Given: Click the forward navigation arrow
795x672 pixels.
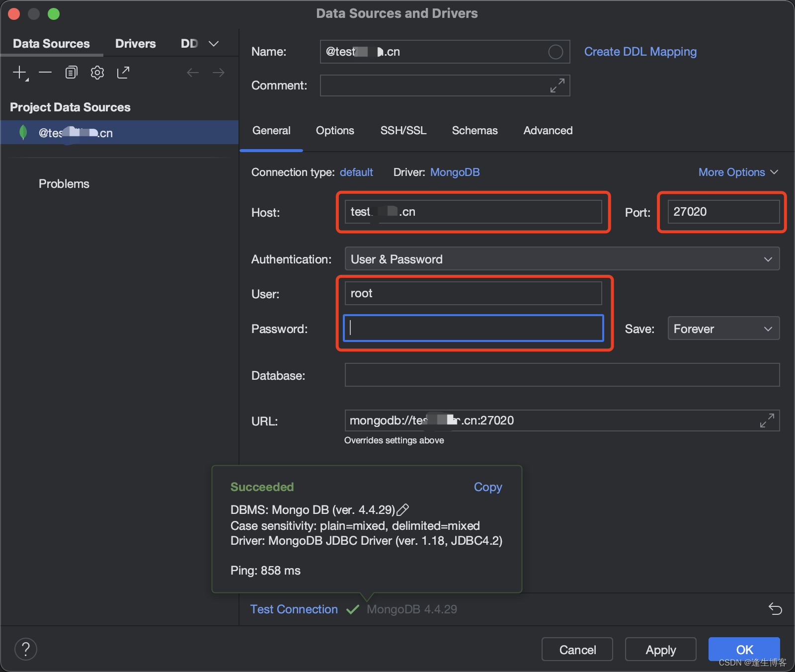Looking at the screenshot, I should click(218, 72).
